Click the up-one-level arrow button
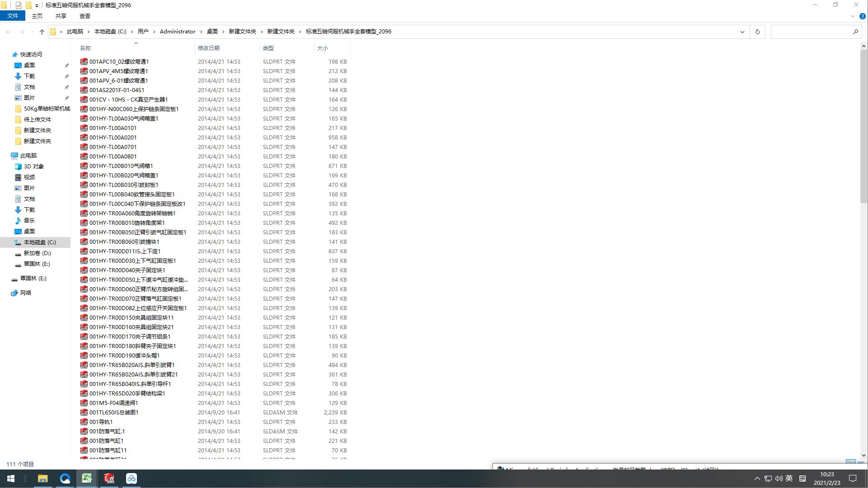The image size is (868, 488). coord(42,32)
